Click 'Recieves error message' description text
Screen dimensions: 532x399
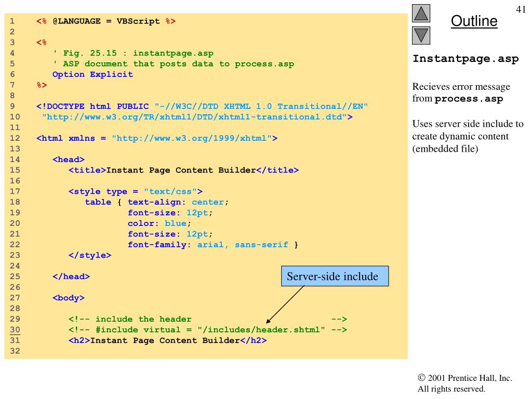[x=461, y=87]
